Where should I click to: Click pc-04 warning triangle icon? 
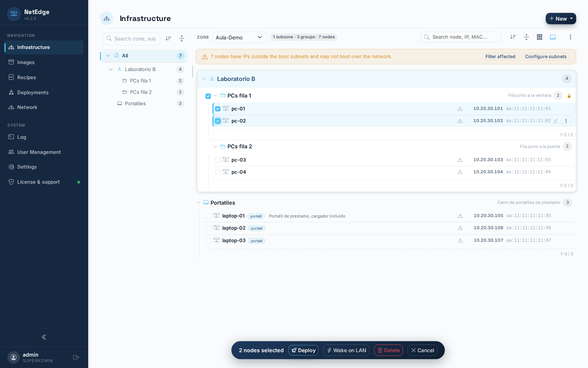tap(460, 172)
